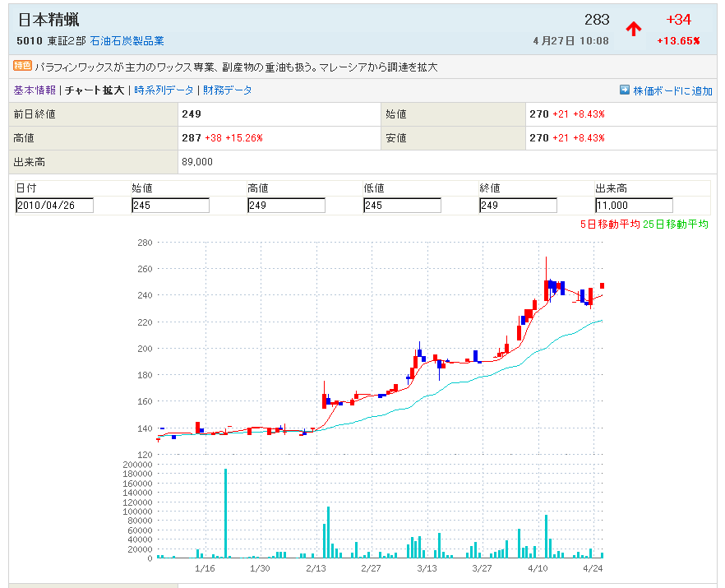
Task: Click the 高値 input box above chart
Action: pyautogui.click(x=286, y=206)
